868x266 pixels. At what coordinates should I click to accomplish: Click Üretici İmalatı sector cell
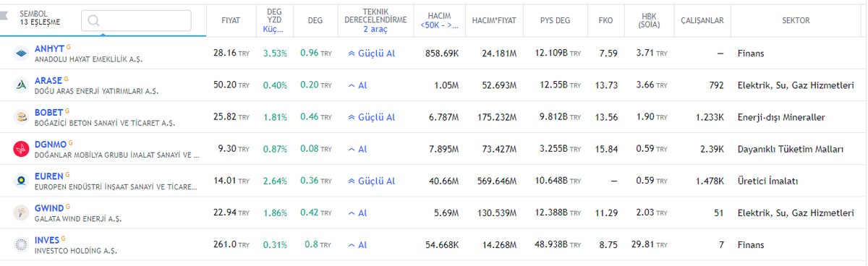tap(767, 181)
